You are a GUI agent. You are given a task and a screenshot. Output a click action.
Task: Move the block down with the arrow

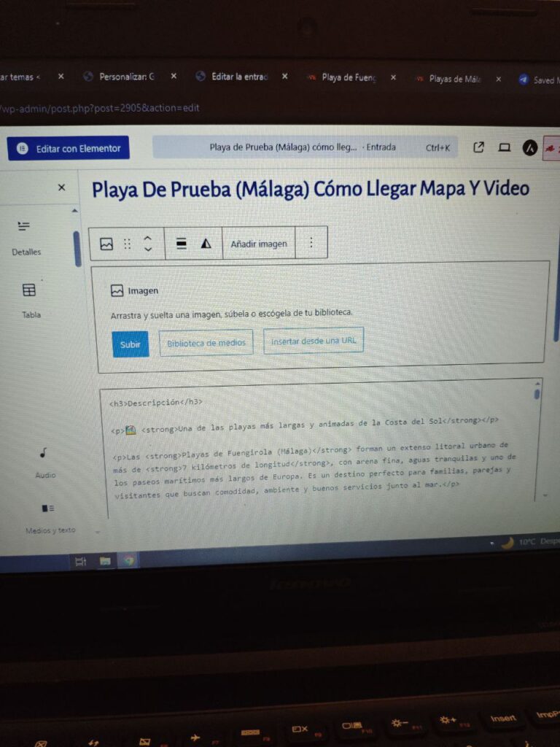(x=148, y=249)
